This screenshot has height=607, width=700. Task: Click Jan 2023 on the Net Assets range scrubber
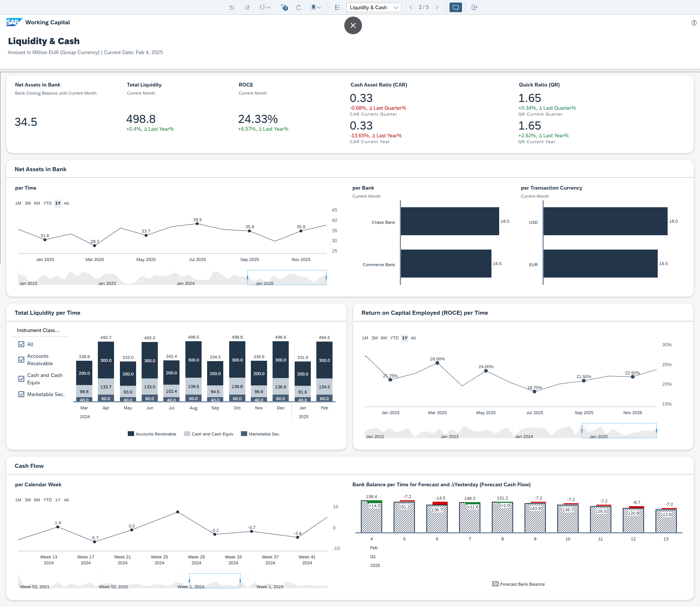(107, 283)
